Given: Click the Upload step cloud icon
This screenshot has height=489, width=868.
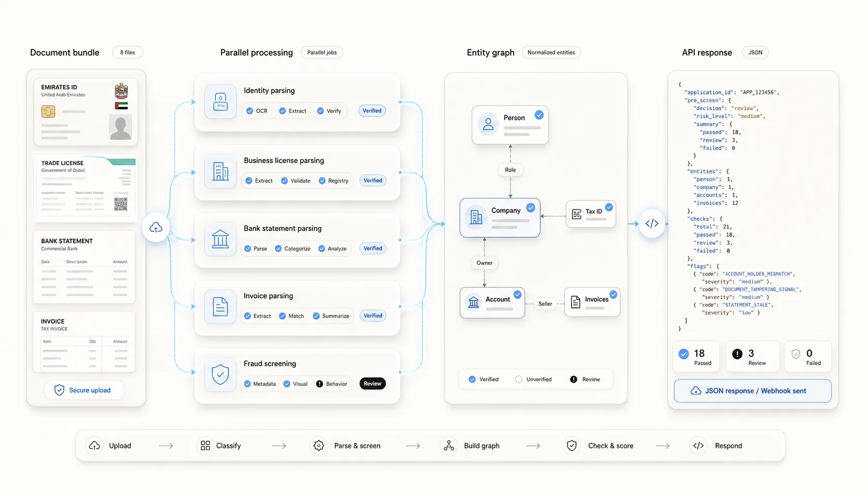Looking at the screenshot, I should click(94, 446).
